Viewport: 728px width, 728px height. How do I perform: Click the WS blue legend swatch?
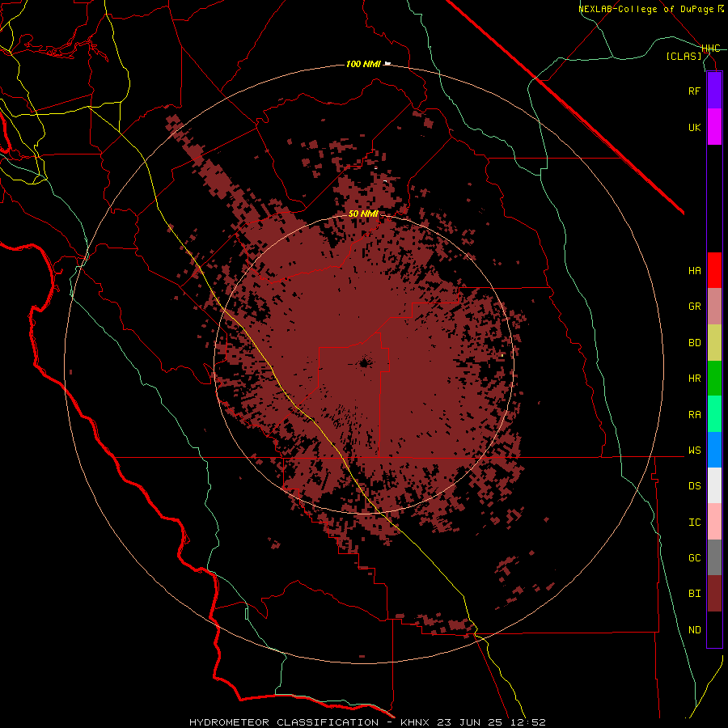pos(714,450)
